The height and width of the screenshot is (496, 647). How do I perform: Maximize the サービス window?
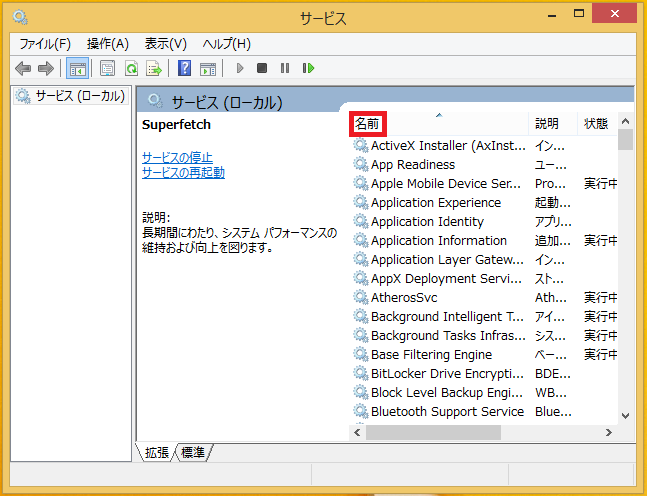(x=579, y=14)
